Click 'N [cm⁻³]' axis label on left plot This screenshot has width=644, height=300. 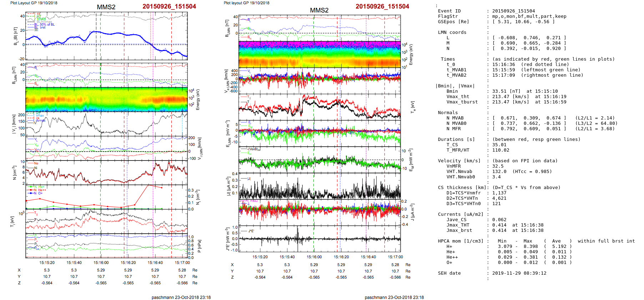pos(14,173)
